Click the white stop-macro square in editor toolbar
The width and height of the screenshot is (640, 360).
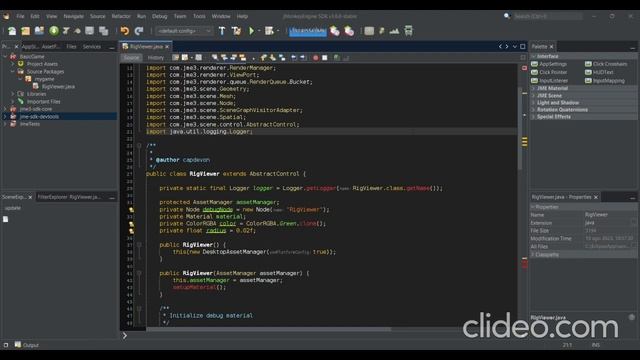[x=324, y=58]
